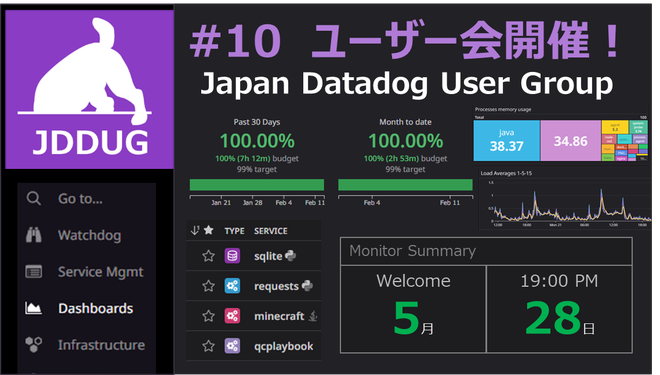Click the Past 30 Days 100.00% value

click(x=257, y=141)
